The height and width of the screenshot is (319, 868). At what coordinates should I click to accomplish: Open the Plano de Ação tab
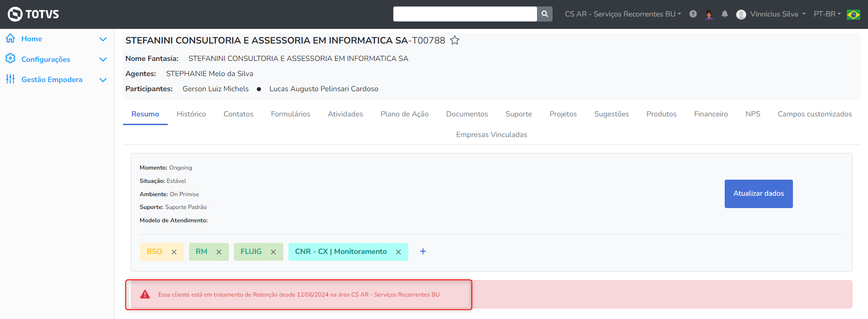[405, 114]
